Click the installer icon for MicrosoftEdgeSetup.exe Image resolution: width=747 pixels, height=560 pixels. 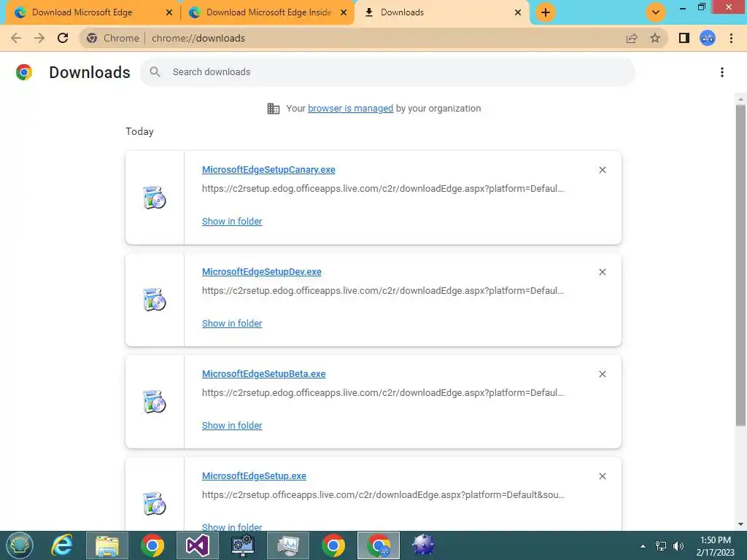pos(155,504)
